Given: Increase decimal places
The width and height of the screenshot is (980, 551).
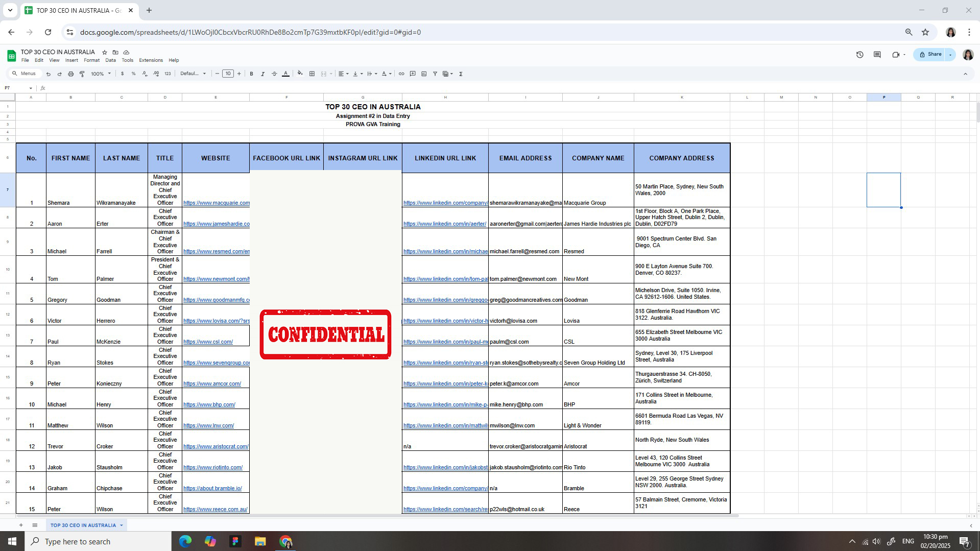Looking at the screenshot, I should (156, 74).
